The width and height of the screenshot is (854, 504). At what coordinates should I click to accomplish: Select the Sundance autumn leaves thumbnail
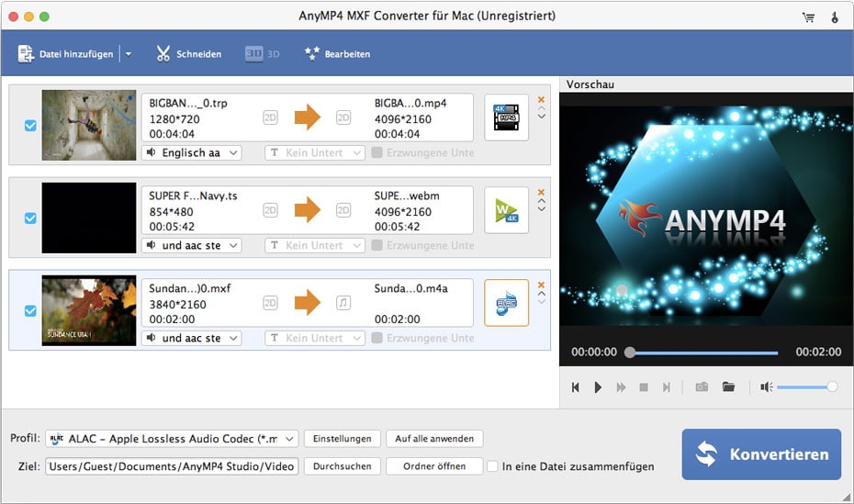(x=89, y=310)
